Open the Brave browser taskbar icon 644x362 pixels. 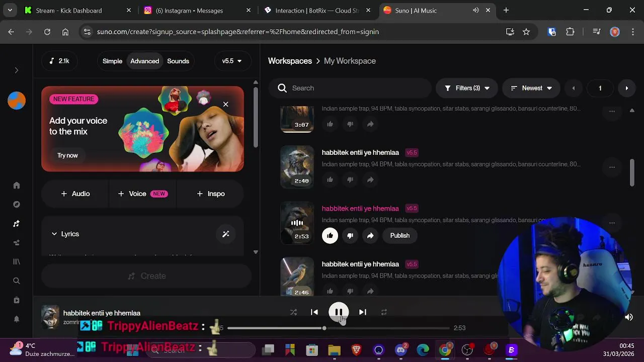pyautogui.click(x=356, y=350)
